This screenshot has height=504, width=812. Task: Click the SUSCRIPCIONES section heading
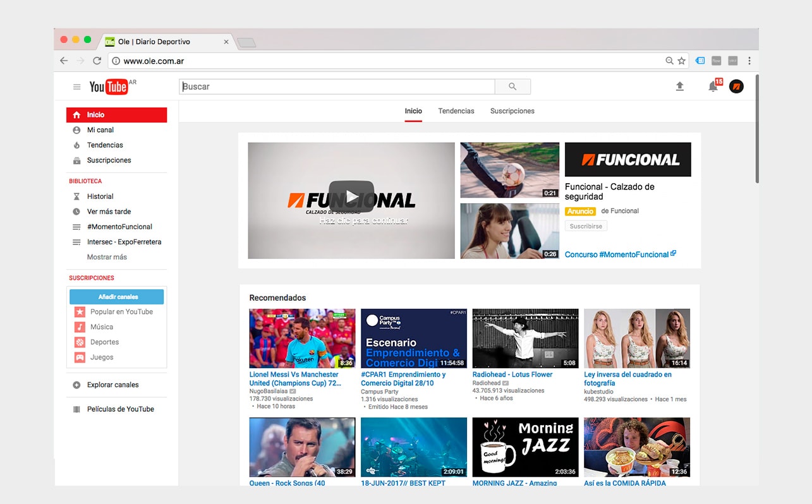click(92, 278)
